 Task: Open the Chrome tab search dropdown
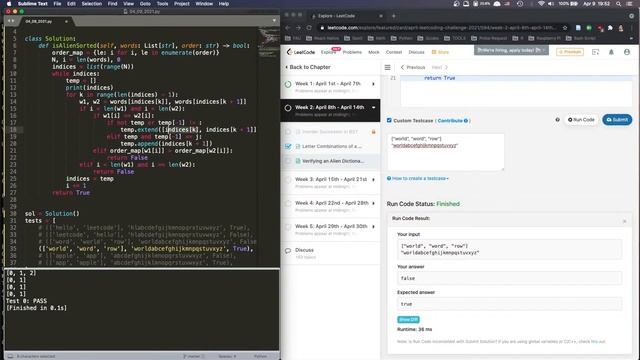631,16
